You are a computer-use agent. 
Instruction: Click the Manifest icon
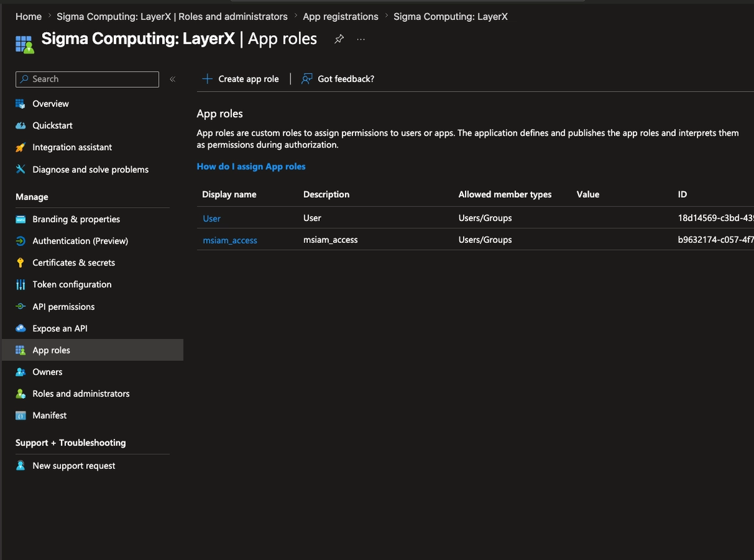click(20, 416)
